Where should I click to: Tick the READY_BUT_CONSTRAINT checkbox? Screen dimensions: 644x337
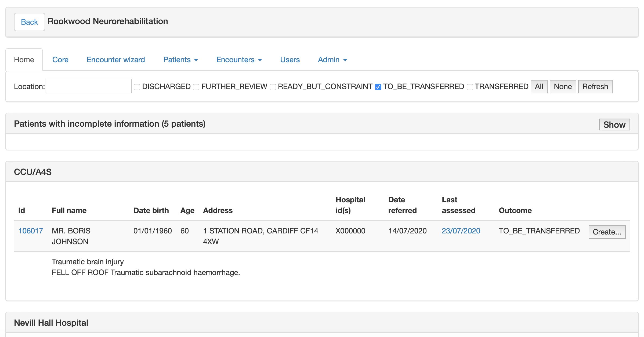[273, 87]
